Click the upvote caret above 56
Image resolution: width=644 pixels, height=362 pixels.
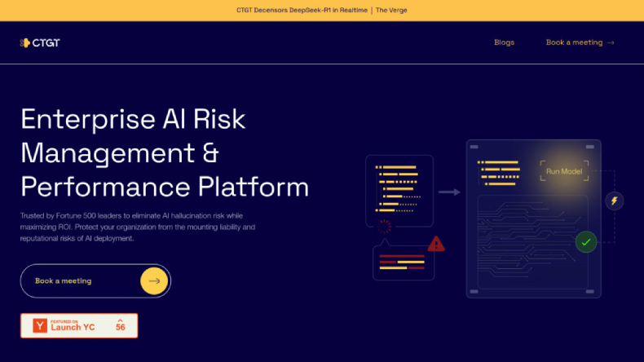coord(121,320)
